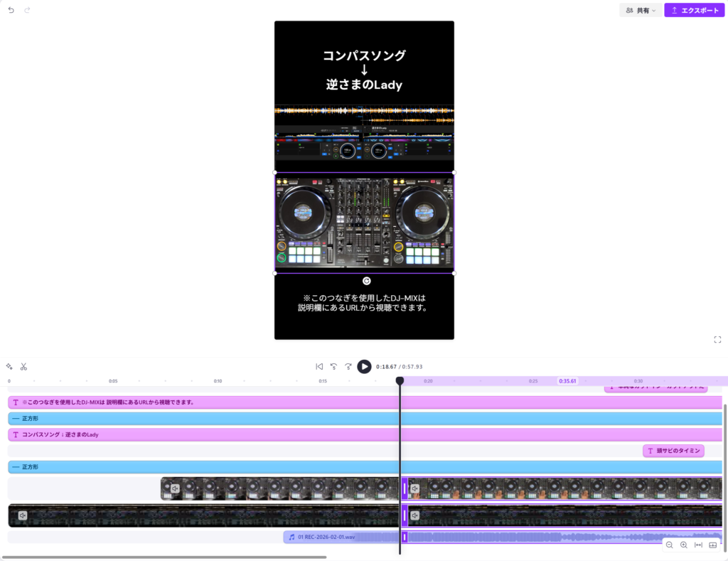Zoom out the timeline

[x=670, y=545]
